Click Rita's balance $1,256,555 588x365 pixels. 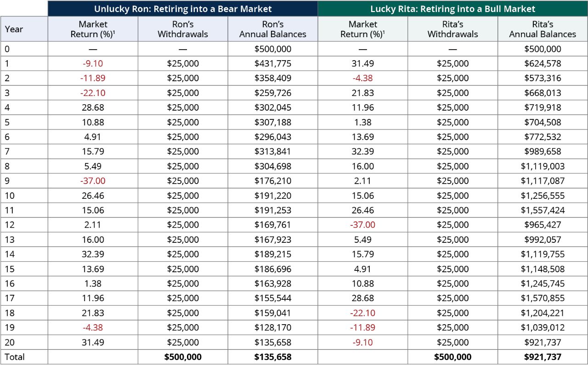(543, 196)
